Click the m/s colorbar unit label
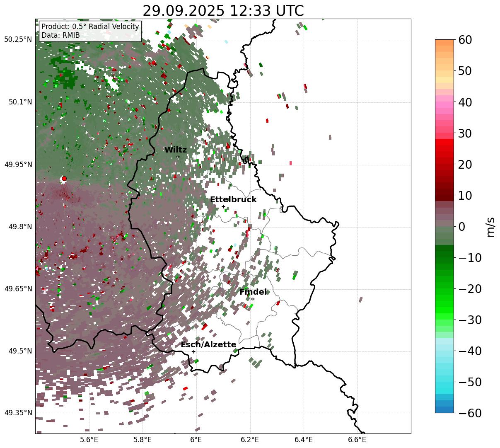The height and width of the screenshot is (448, 500). point(490,227)
